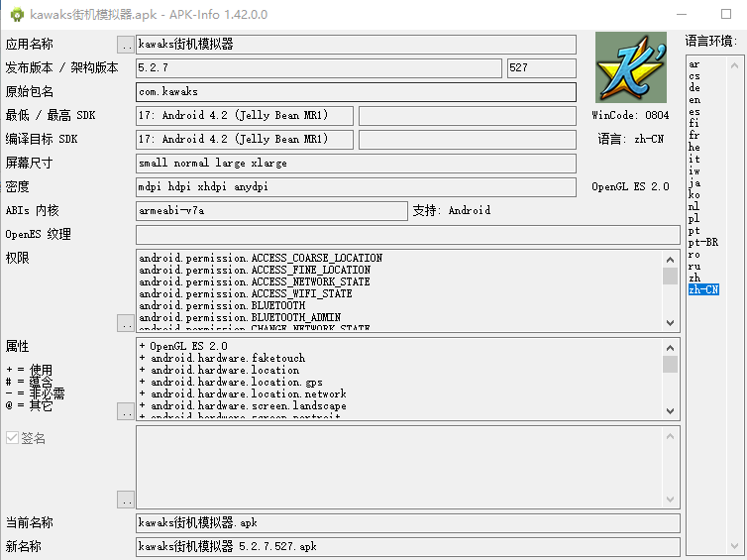
Task: Select highlighted 'zh-CN' in locale list
Action: (703, 289)
